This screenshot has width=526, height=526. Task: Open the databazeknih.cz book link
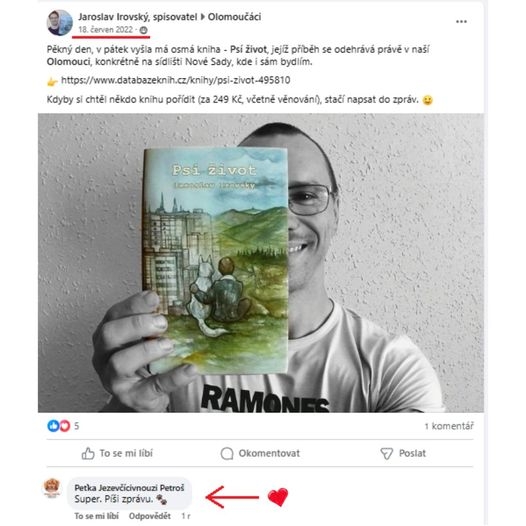point(175,80)
